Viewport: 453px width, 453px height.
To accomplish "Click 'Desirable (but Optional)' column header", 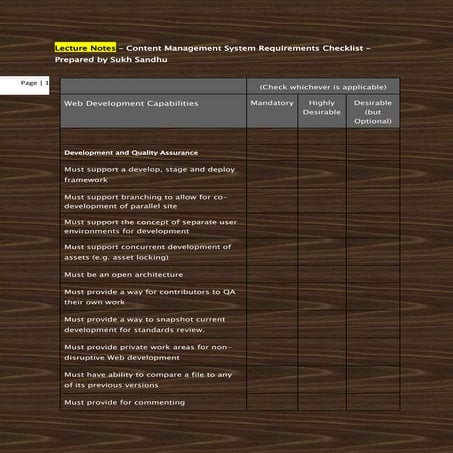I will (x=373, y=112).
